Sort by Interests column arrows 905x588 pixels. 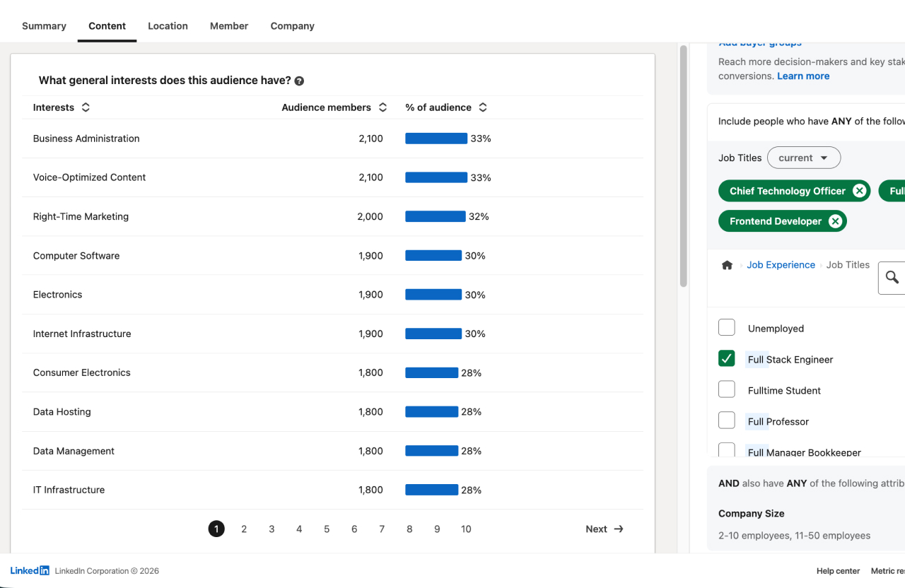[86, 107]
